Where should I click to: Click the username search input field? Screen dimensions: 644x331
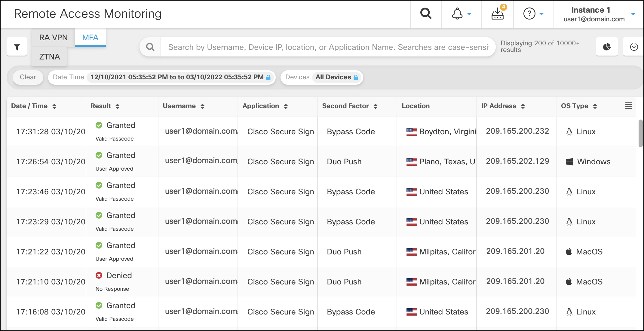(328, 47)
